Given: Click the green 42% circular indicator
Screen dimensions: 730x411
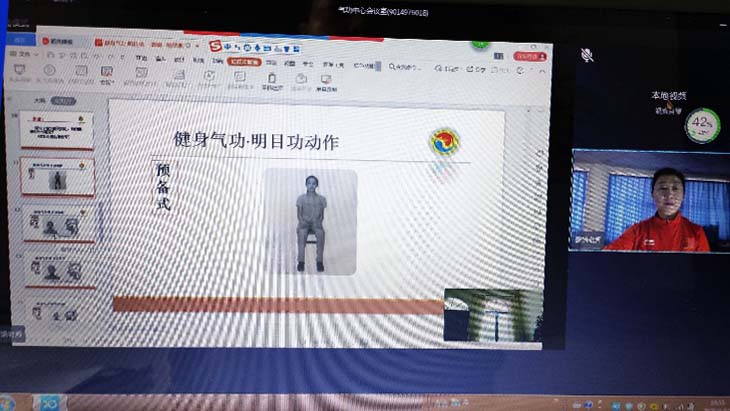Looking at the screenshot, I should pyautogui.click(x=703, y=126).
